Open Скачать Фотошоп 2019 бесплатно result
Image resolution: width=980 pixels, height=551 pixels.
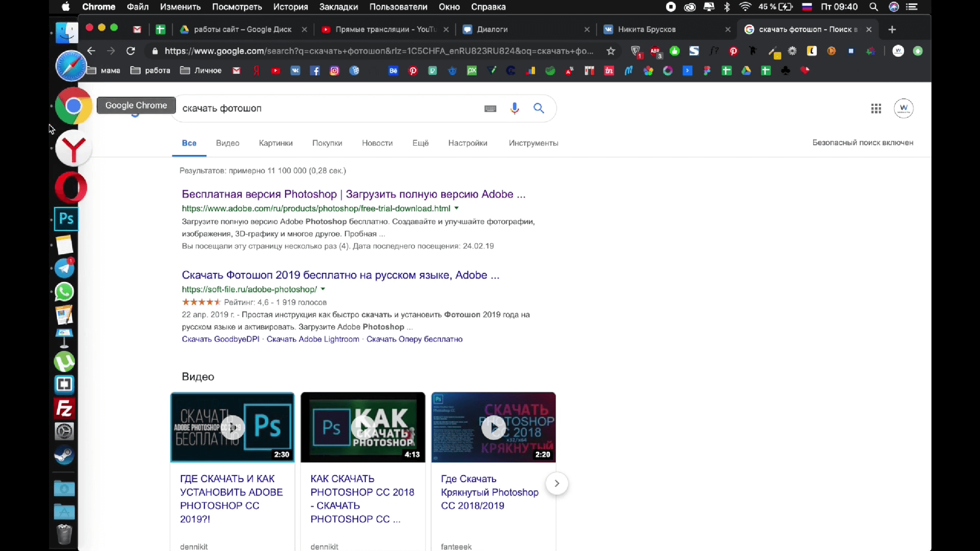coord(340,275)
